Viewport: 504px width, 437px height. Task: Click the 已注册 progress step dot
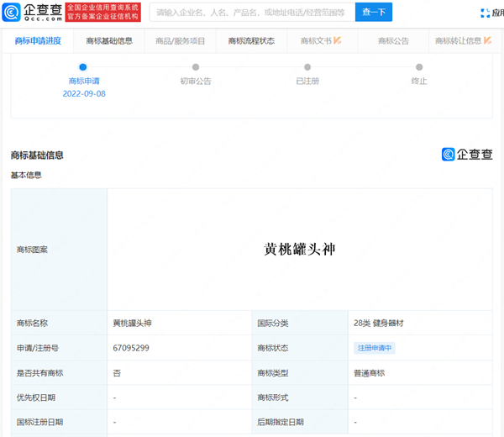click(x=307, y=67)
